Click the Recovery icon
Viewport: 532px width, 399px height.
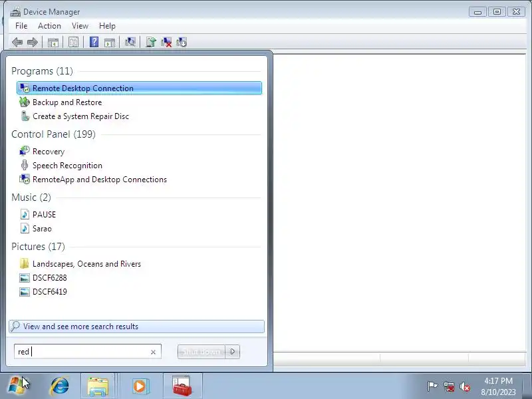25,151
